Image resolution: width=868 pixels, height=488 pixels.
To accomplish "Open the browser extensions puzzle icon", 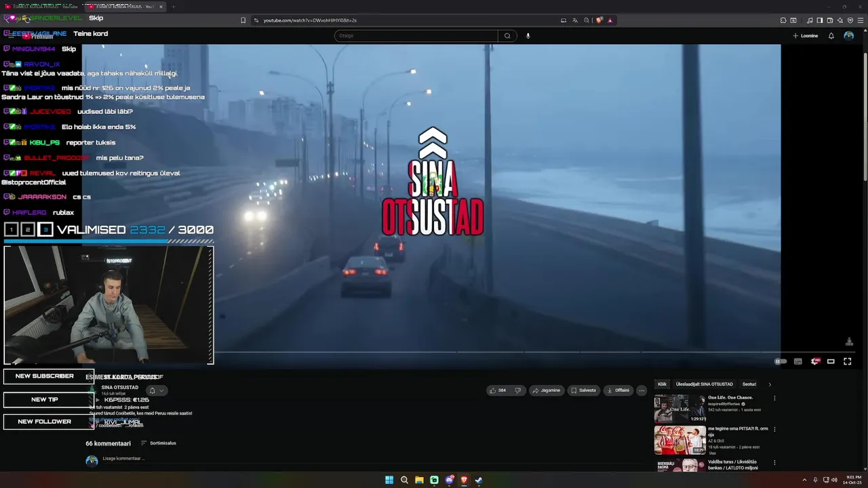I will click(x=783, y=20).
